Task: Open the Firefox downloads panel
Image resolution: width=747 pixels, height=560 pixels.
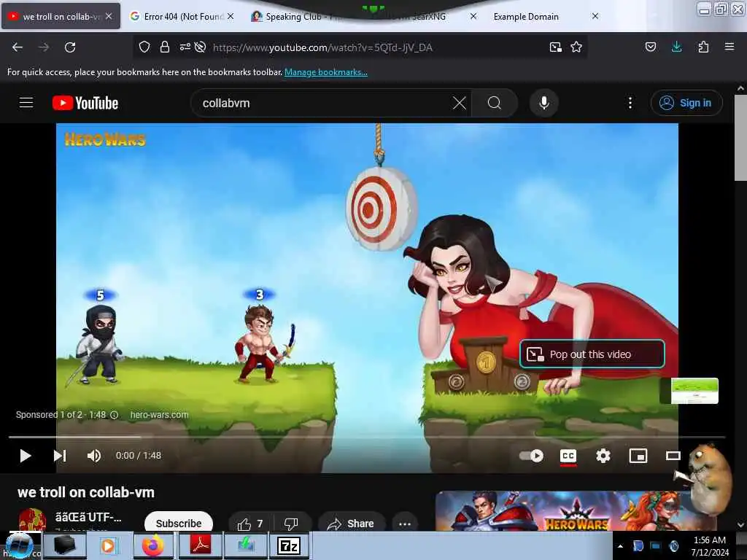Action: (x=676, y=47)
